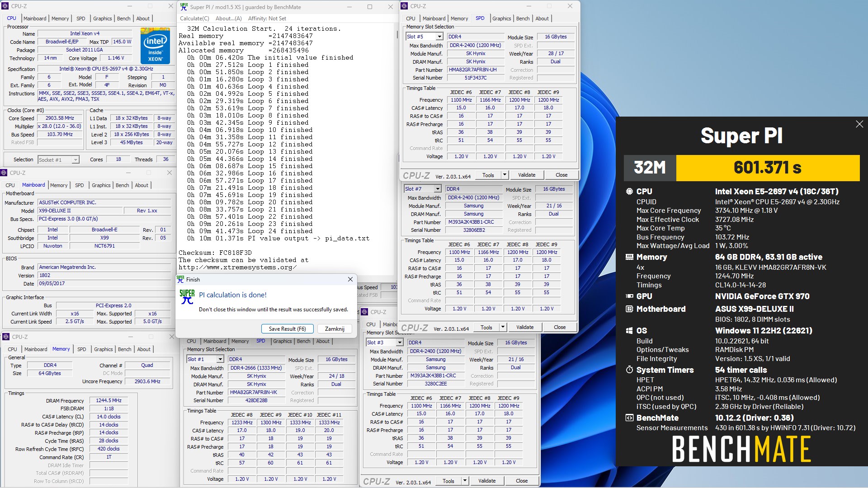Click the Max Bandwidth DDR4-2666 field

[256, 368]
